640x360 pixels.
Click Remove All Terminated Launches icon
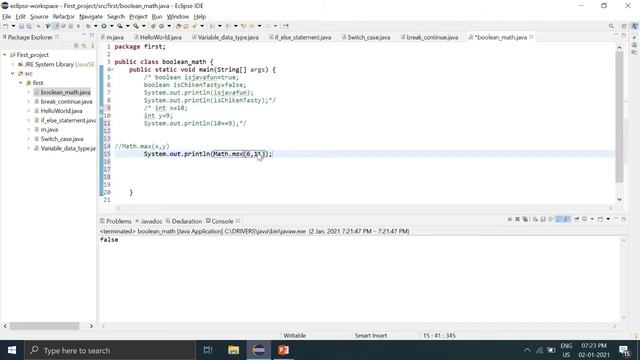tap(525, 219)
